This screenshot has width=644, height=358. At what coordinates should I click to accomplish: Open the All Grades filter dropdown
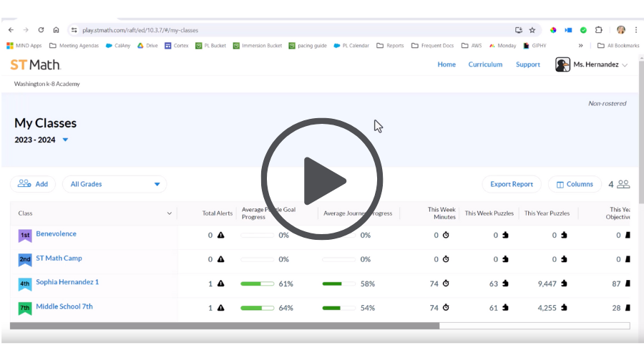(114, 184)
